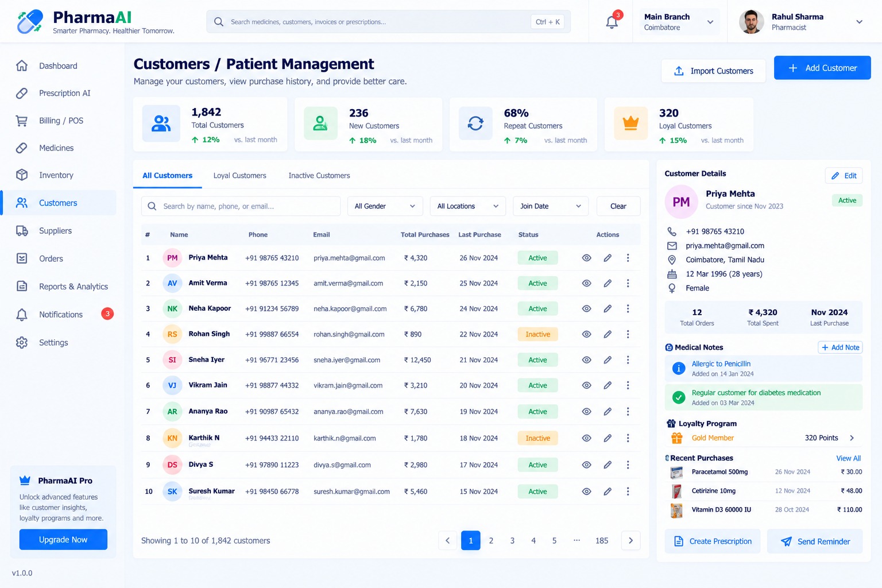Screen dimensions: 882x588
Task: Go to pagination page 3
Action: 512,541
